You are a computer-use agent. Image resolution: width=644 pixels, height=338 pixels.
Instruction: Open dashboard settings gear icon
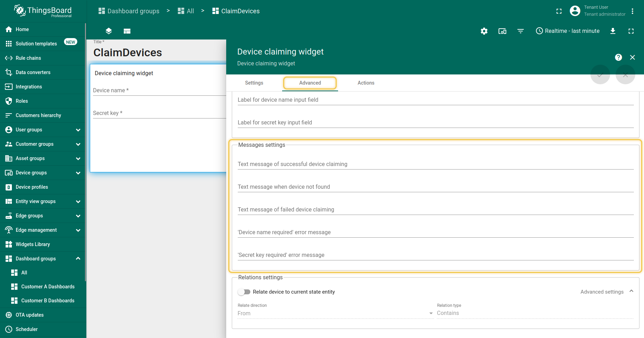point(484,31)
